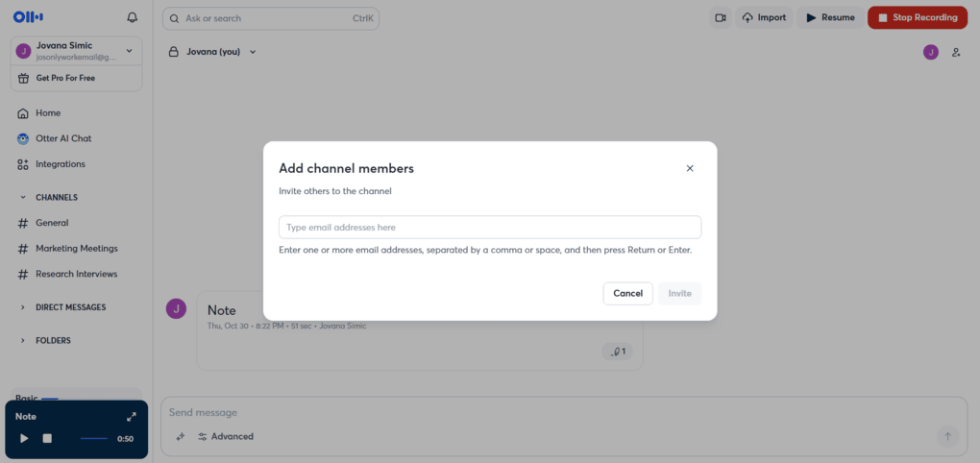The width and height of the screenshot is (980, 463).
Task: Stop the recording in mini player
Action: pos(47,438)
